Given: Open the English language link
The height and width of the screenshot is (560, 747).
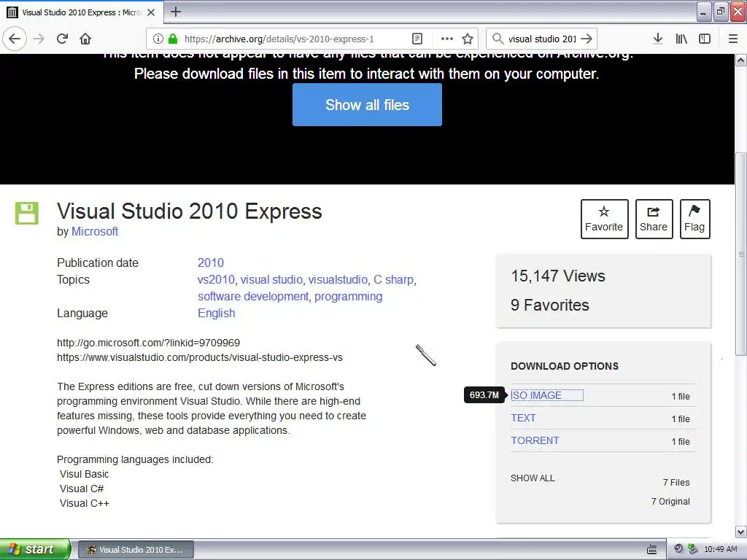Looking at the screenshot, I should pos(216,314).
